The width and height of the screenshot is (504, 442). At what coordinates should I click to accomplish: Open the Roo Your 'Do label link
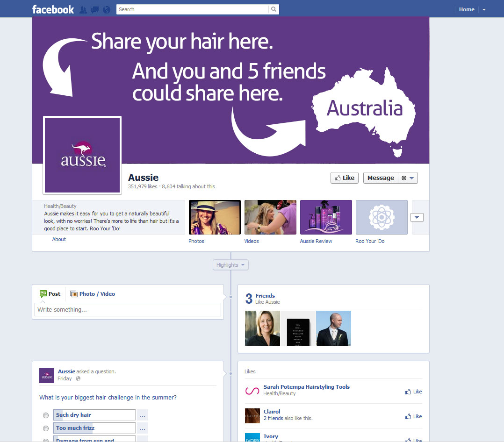point(370,241)
